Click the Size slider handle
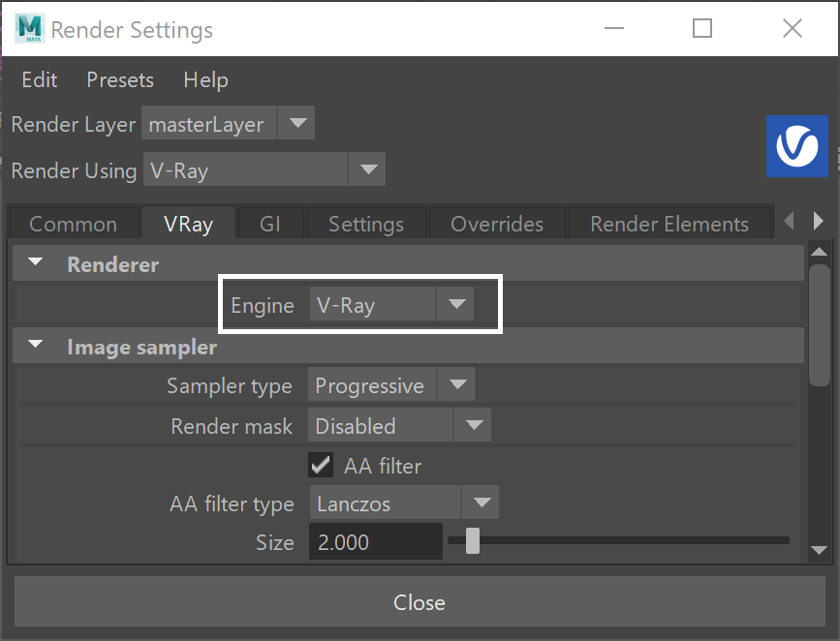 tap(473, 541)
